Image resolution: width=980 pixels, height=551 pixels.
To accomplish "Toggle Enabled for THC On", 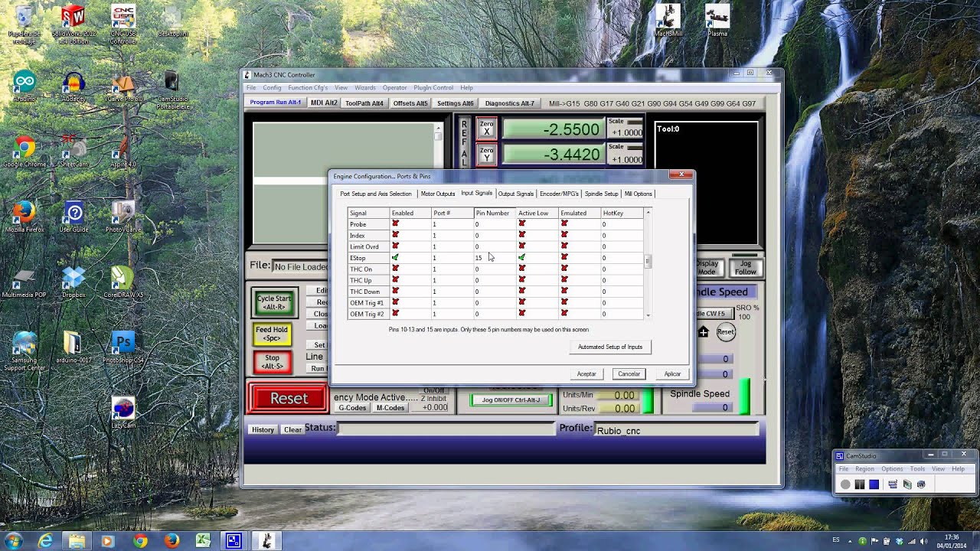I will (x=395, y=269).
